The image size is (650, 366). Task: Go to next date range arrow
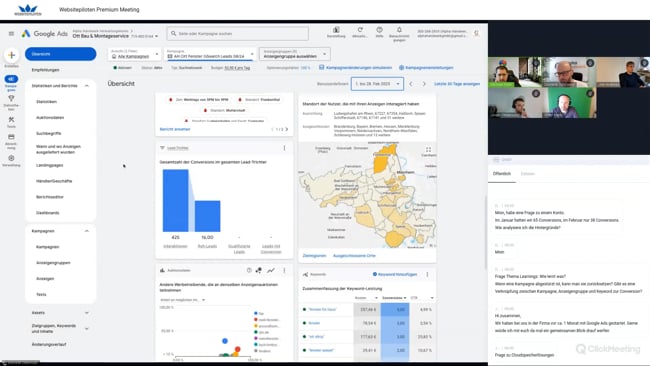click(424, 84)
